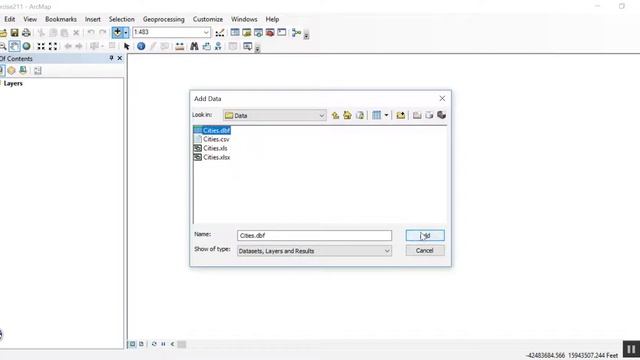Screen dimensions: 640x360
Task: Launch the ModelBuilder window icon
Action: click(296, 33)
